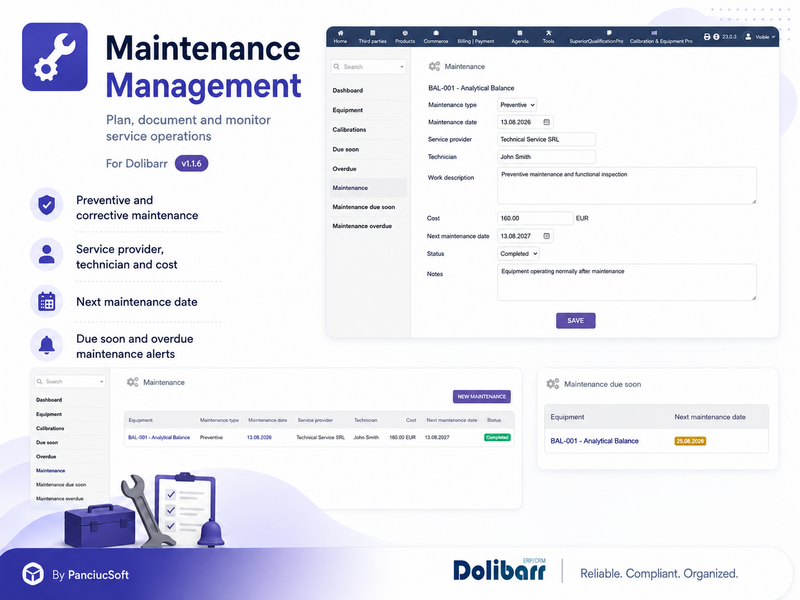This screenshot has width=800, height=600.
Task: Select Overdue in the upper sidebar
Action: (344, 169)
